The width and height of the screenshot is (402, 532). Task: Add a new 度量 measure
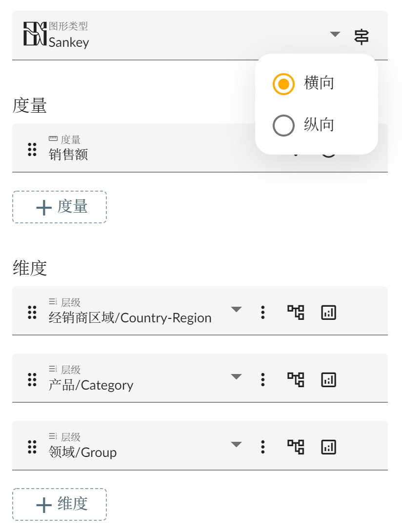coord(60,207)
